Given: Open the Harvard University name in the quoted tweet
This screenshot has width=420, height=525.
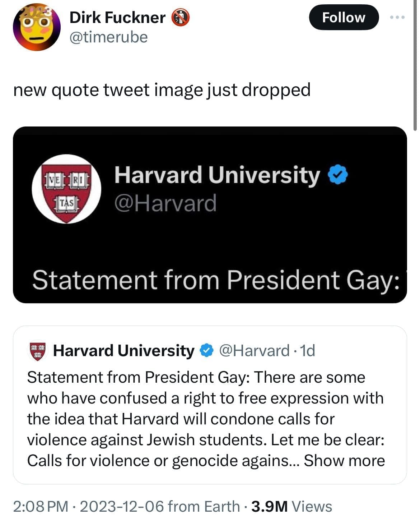Looking at the screenshot, I should pos(123,350).
